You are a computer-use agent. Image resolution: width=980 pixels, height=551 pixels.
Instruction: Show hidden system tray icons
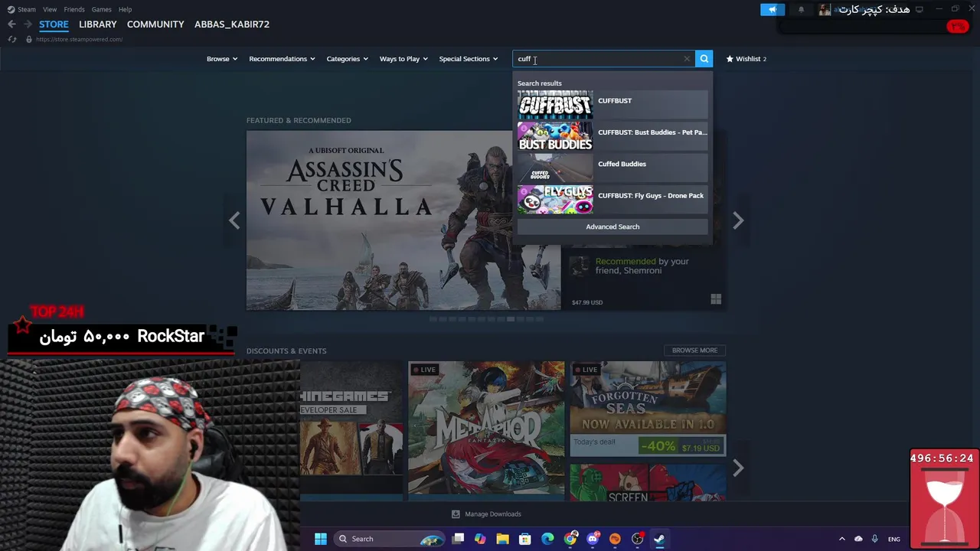click(x=841, y=539)
